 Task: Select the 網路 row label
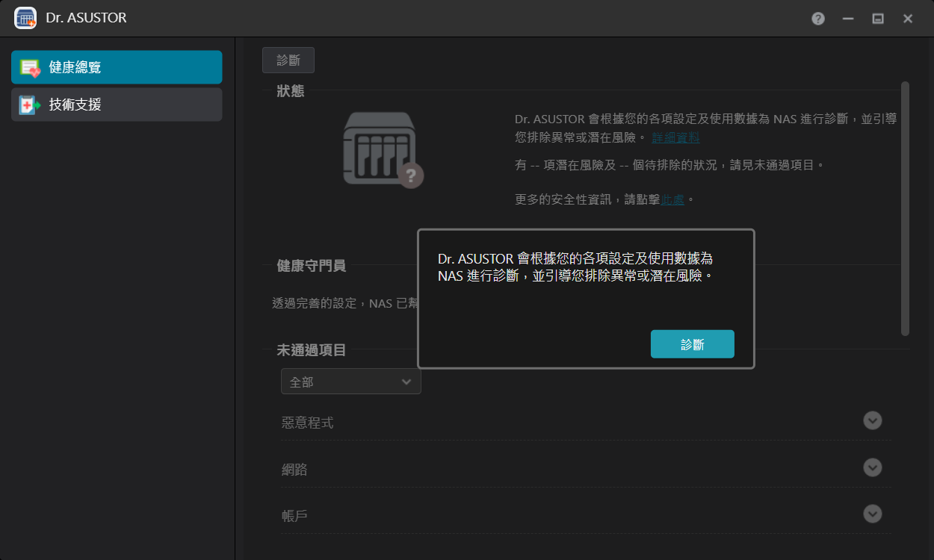click(x=294, y=470)
